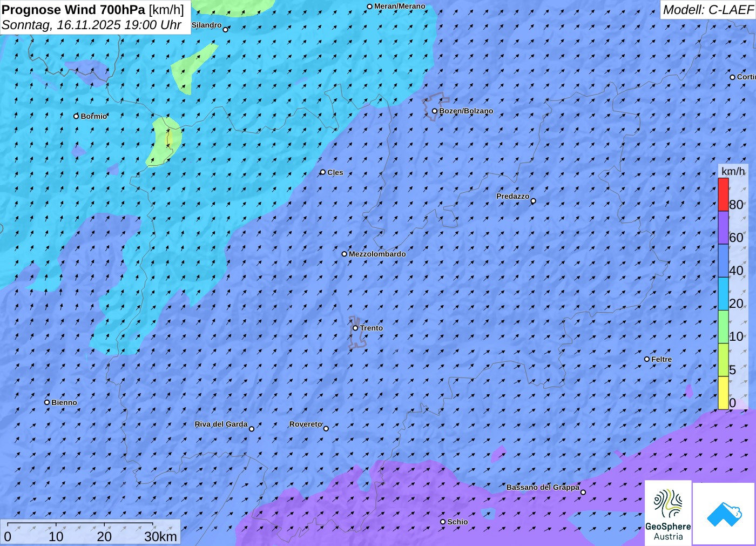
Task: Pick the yellow 0–5 legend swatch
Action: pos(723,393)
